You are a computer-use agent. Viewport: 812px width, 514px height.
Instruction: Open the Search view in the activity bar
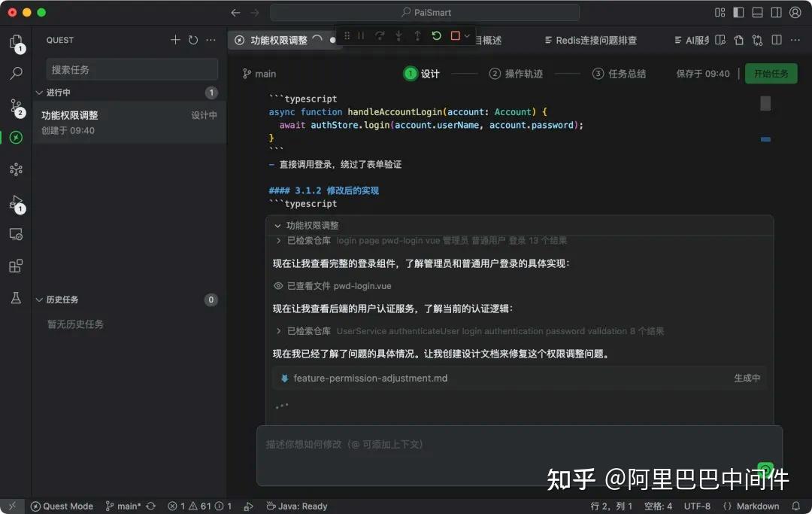(15, 73)
